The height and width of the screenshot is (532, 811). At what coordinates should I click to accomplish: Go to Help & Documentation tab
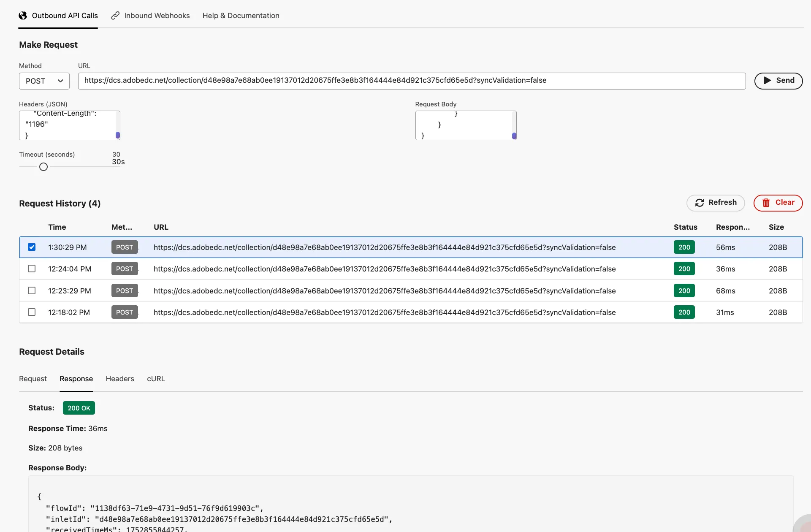pyautogui.click(x=241, y=16)
